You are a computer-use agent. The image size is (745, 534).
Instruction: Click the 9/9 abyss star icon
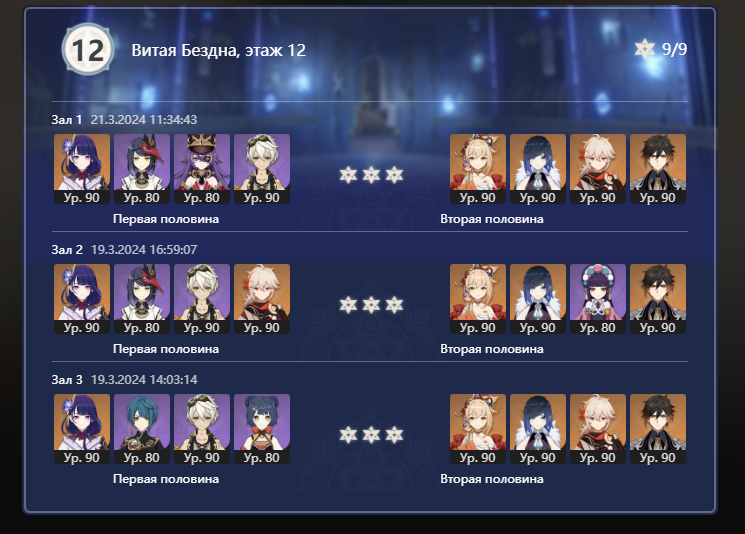pos(645,49)
